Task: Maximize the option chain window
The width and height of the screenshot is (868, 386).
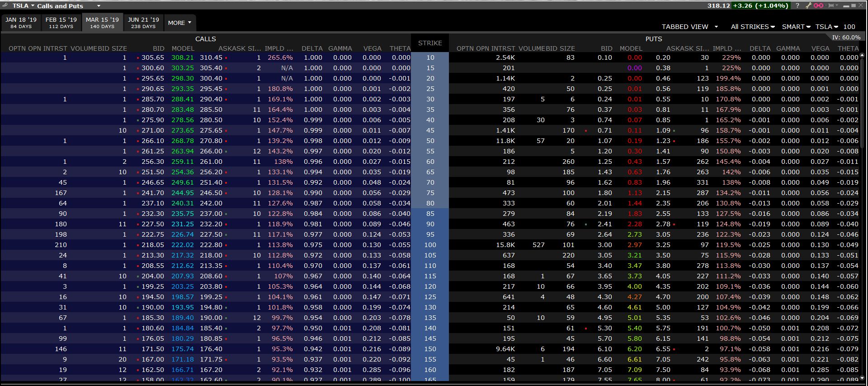Action: click(x=854, y=5)
